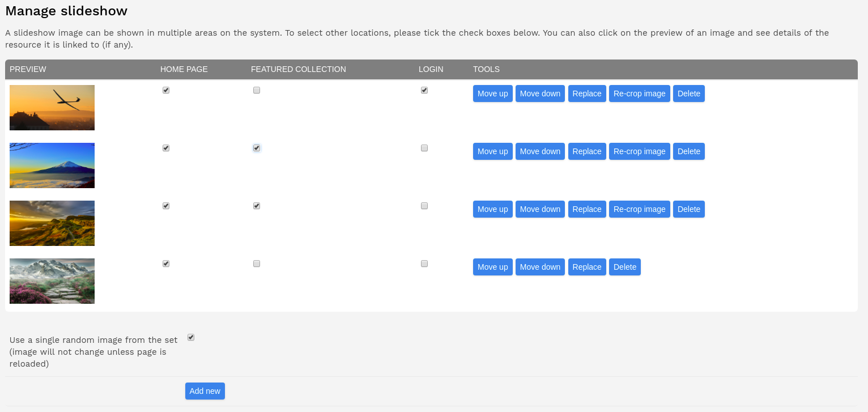Click the HOME PAGE column header

[184, 69]
